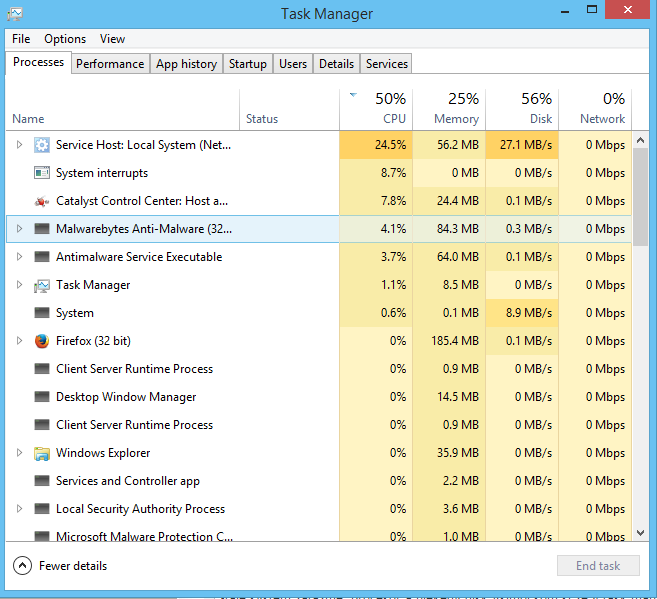The image size is (657, 599).
Task: Click the 185.4 MB memory value
Action: coord(455,341)
